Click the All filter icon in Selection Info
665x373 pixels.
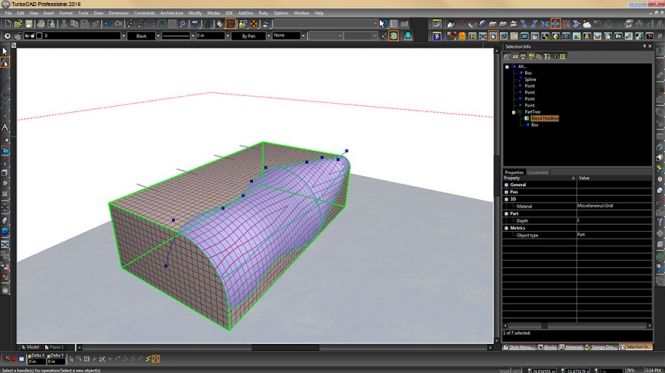pyautogui.click(x=515, y=56)
